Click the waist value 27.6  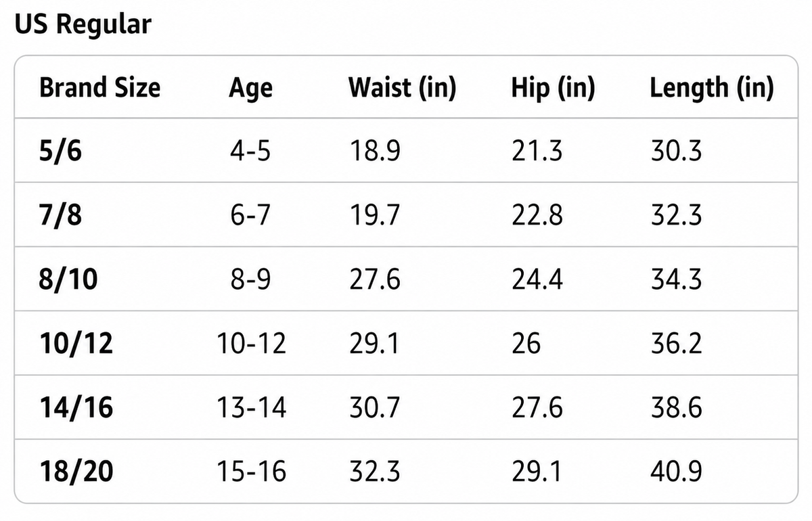[x=374, y=279]
